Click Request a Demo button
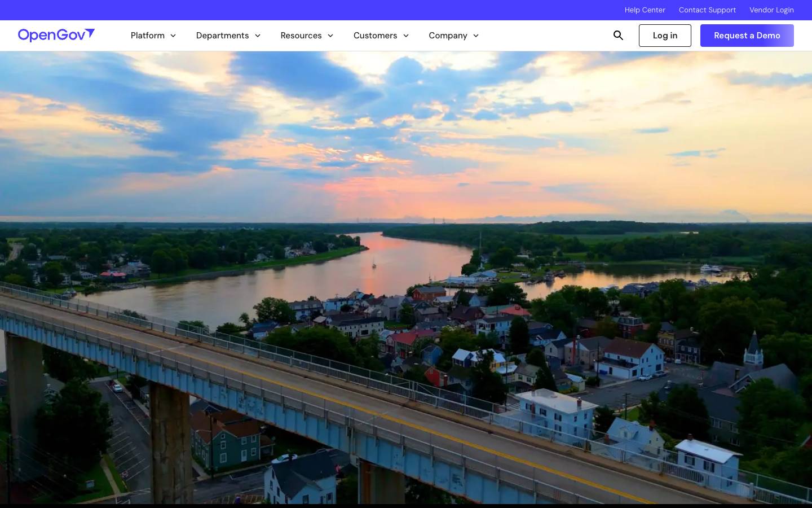Viewport: 812px width, 508px height. point(747,36)
